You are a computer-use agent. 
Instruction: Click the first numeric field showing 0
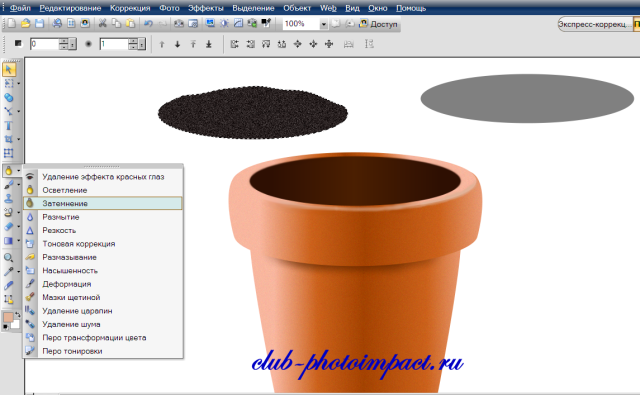pos(45,44)
